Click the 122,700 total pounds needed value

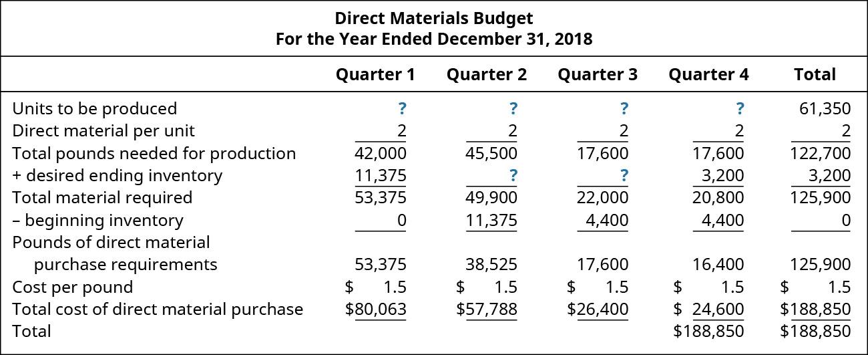[x=821, y=153]
